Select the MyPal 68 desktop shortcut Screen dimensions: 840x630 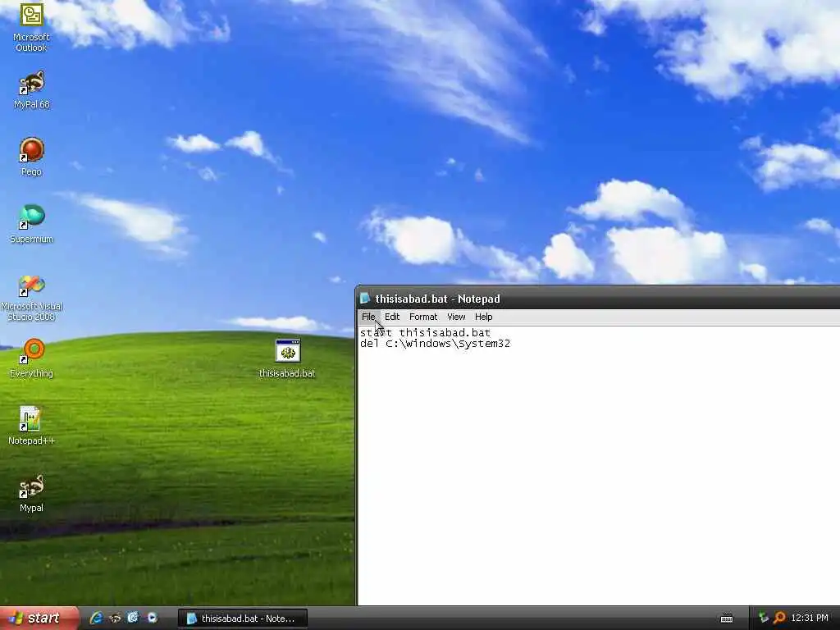coord(32,90)
